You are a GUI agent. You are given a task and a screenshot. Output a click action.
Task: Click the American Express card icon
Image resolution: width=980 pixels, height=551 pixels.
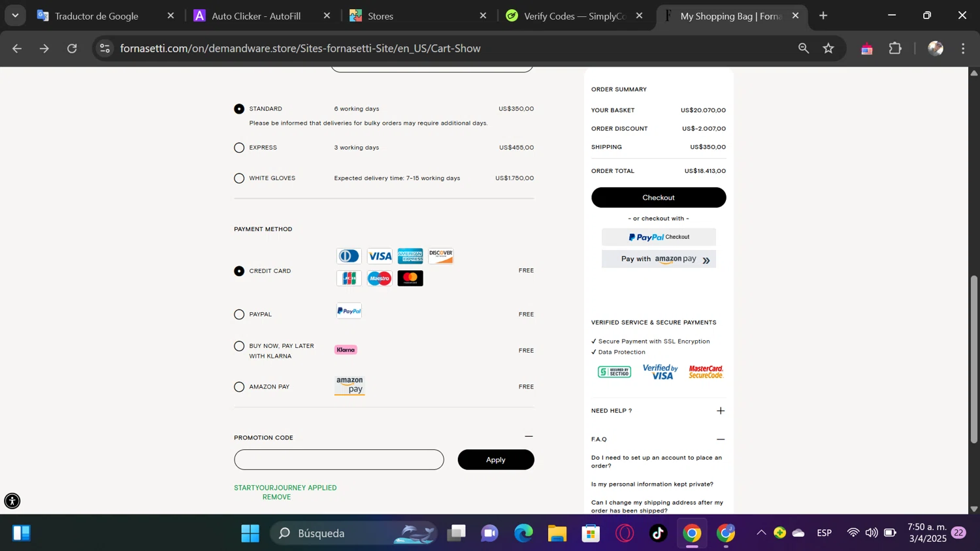pos(410,256)
